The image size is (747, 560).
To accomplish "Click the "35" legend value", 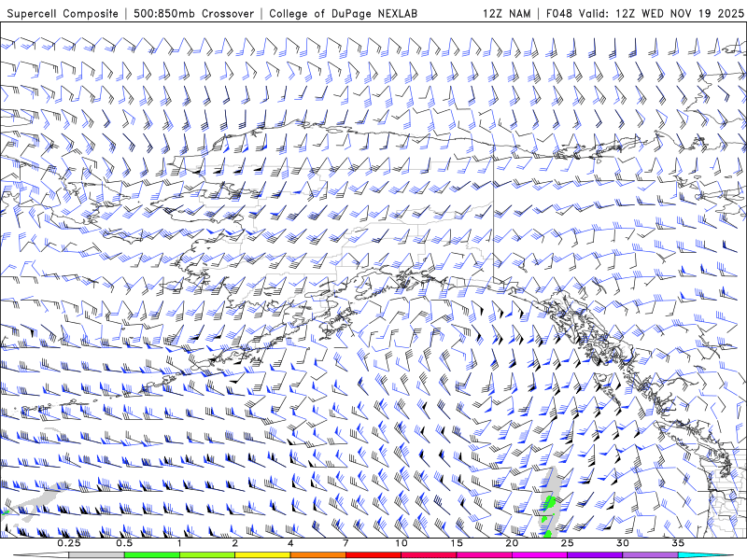I will click(678, 543).
